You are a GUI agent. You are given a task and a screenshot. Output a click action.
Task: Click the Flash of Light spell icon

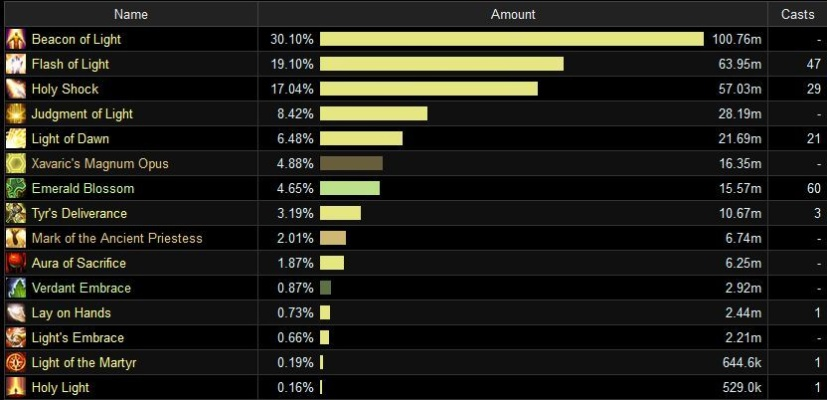pyautogui.click(x=16, y=65)
